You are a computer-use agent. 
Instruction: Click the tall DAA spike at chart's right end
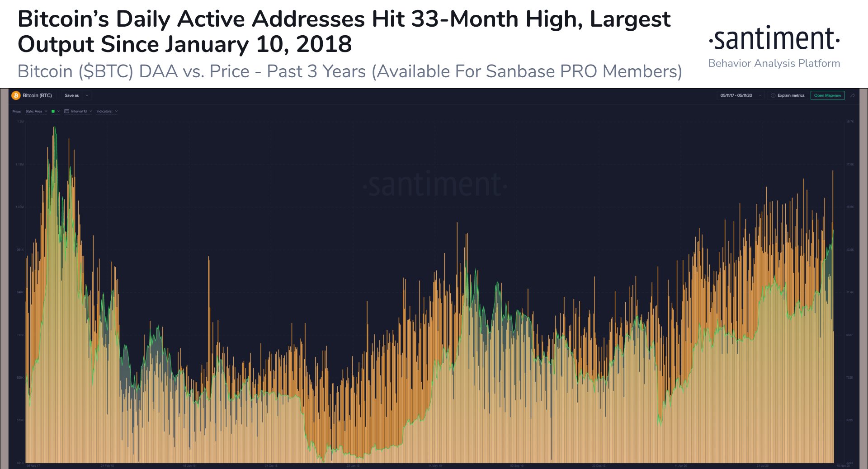[x=833, y=199]
